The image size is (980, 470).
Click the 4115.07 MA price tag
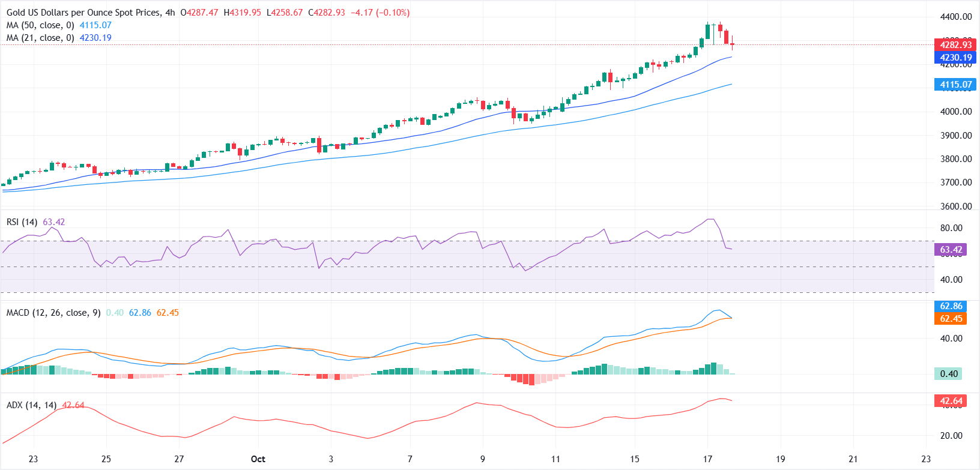tap(955, 85)
